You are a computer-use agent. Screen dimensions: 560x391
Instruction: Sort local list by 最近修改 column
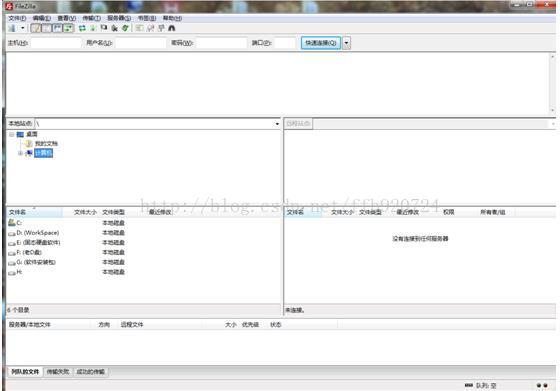[160, 212]
